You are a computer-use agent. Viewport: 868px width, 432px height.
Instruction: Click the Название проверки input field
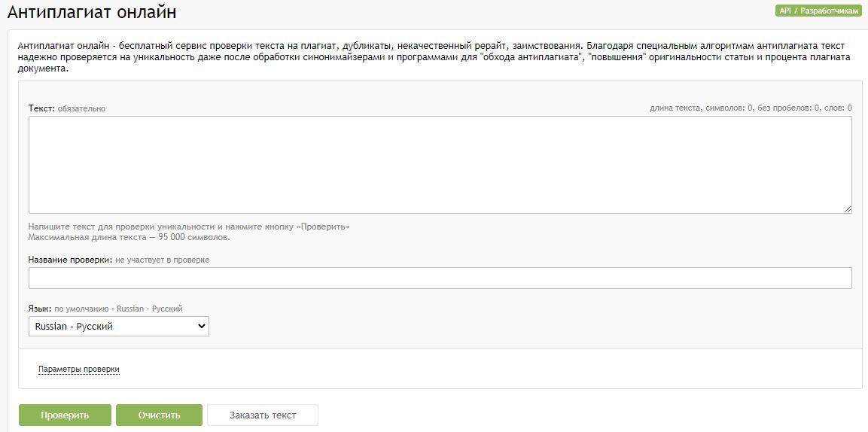tap(440, 278)
